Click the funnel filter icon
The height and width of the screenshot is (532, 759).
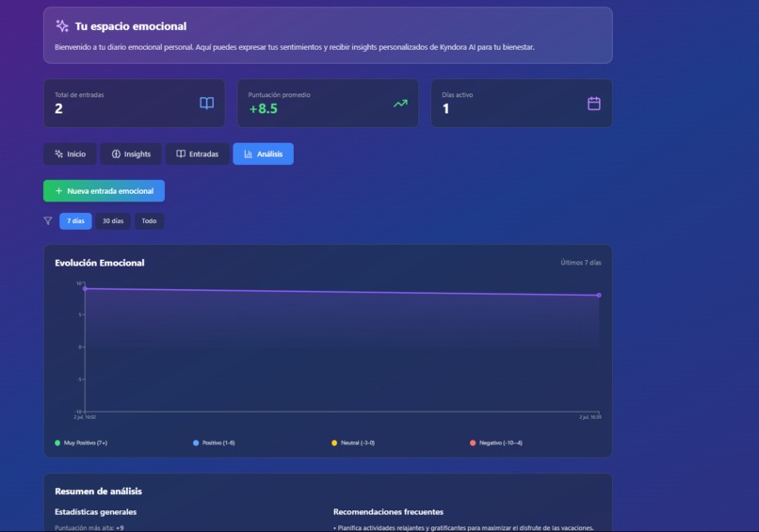pos(48,220)
